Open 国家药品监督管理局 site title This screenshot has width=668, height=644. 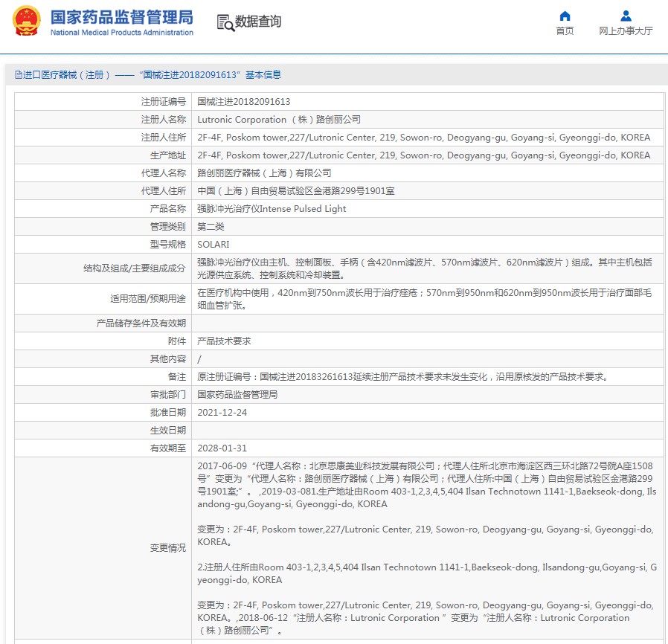coord(122,17)
